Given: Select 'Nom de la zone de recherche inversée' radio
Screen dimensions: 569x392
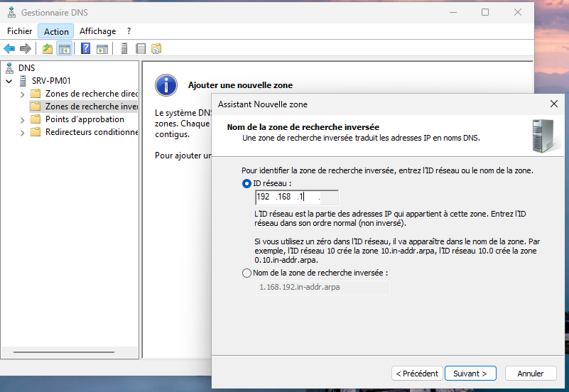Looking at the screenshot, I should coord(247,273).
